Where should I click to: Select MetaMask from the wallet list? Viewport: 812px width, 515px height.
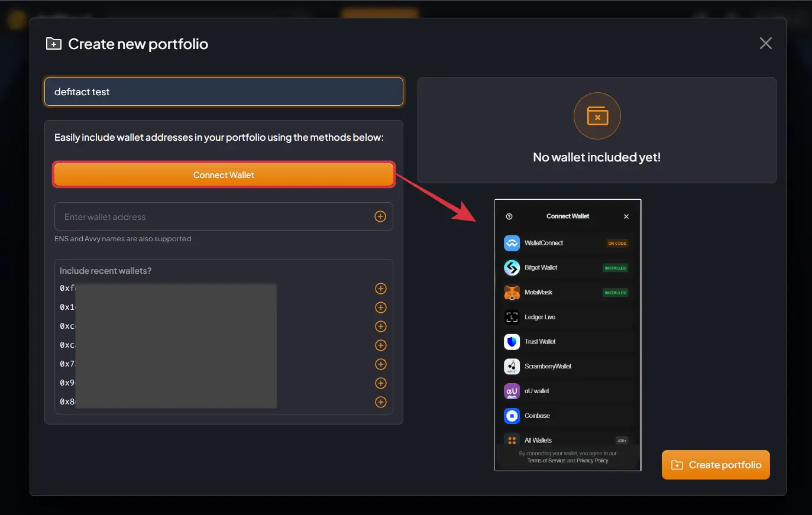567,292
